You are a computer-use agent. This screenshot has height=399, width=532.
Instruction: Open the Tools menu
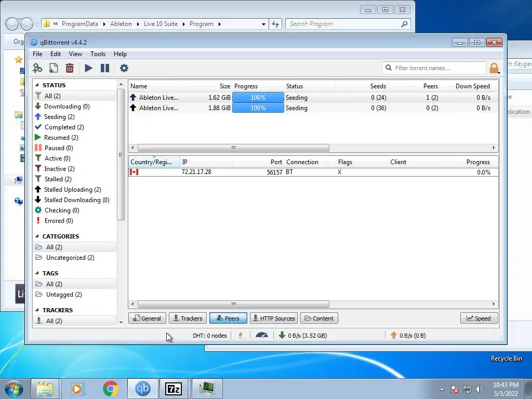98,54
